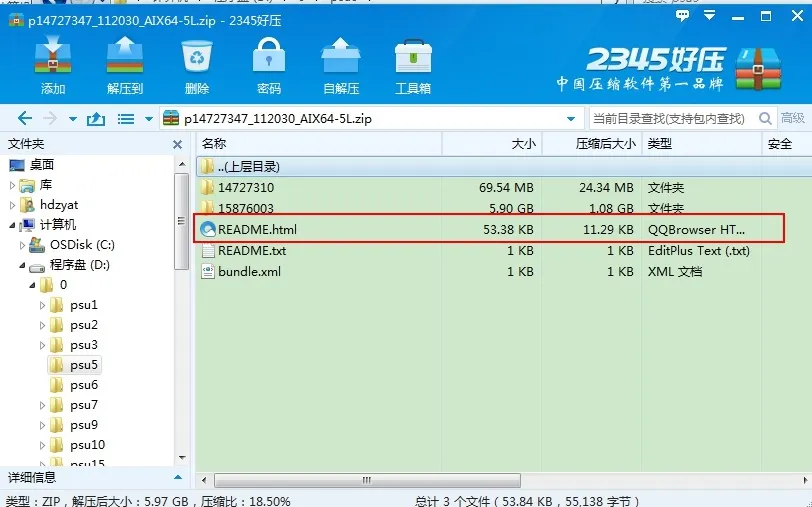The height and width of the screenshot is (507, 812).
Task: Open navigation history dropdown arrow
Action: coord(72,119)
